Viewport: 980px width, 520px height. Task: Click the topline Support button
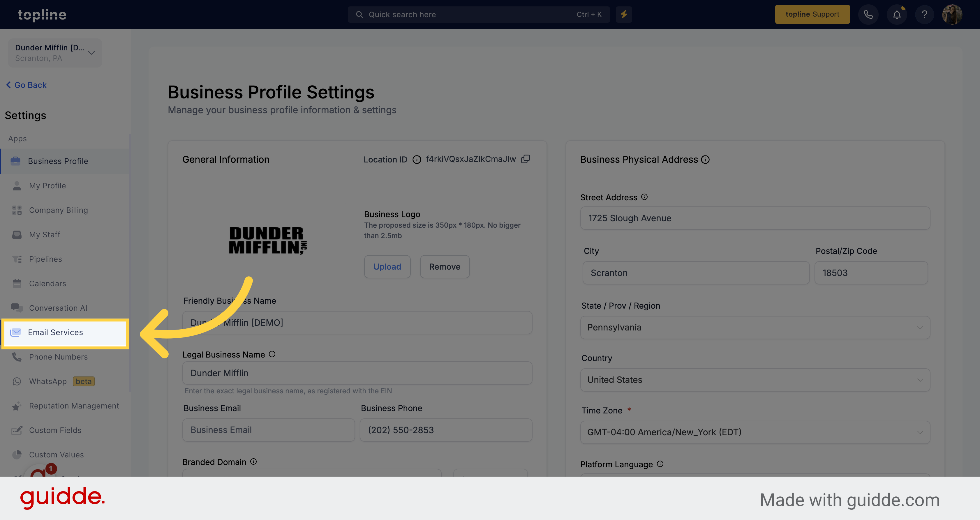click(812, 15)
